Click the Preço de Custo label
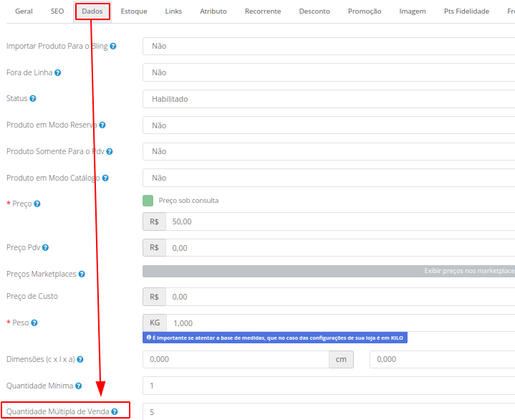515x420 pixels. click(x=32, y=296)
